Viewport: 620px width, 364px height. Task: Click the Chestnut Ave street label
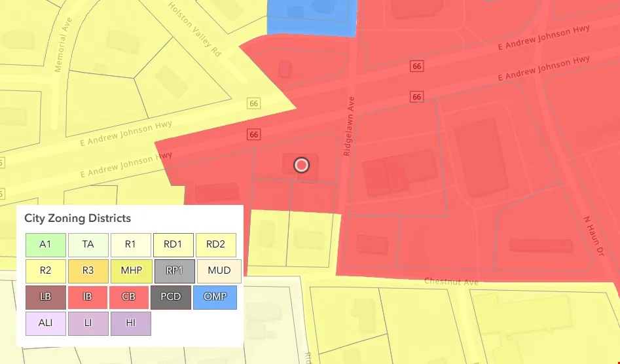point(451,282)
